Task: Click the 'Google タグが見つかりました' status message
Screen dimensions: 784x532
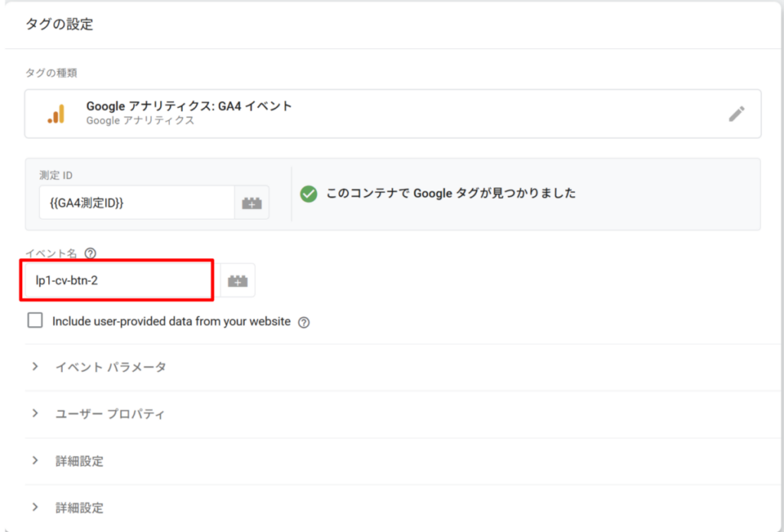Action: tap(451, 194)
